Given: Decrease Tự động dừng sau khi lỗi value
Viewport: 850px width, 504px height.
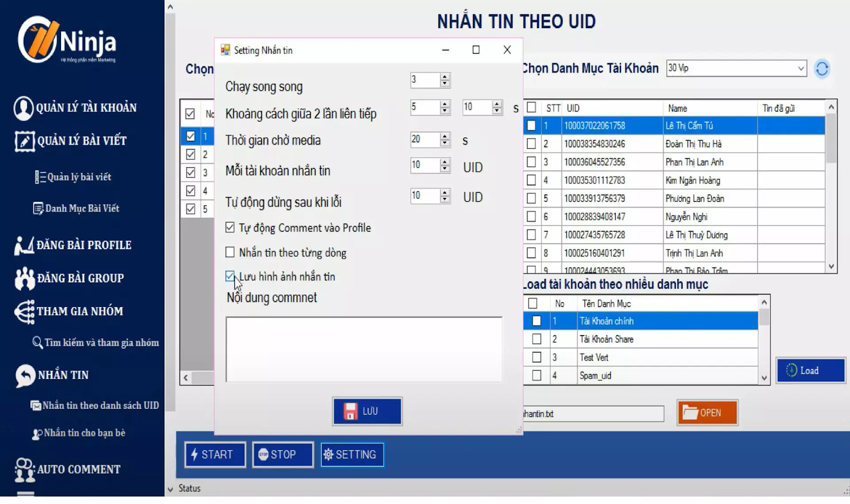Looking at the screenshot, I should (445, 200).
